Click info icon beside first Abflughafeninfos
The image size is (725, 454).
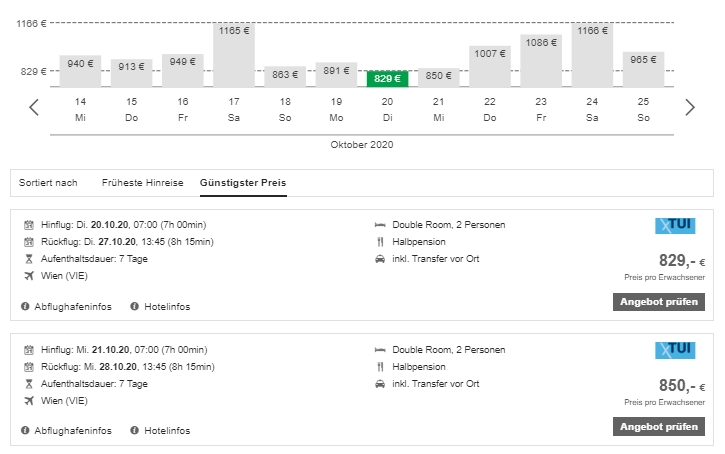point(25,306)
